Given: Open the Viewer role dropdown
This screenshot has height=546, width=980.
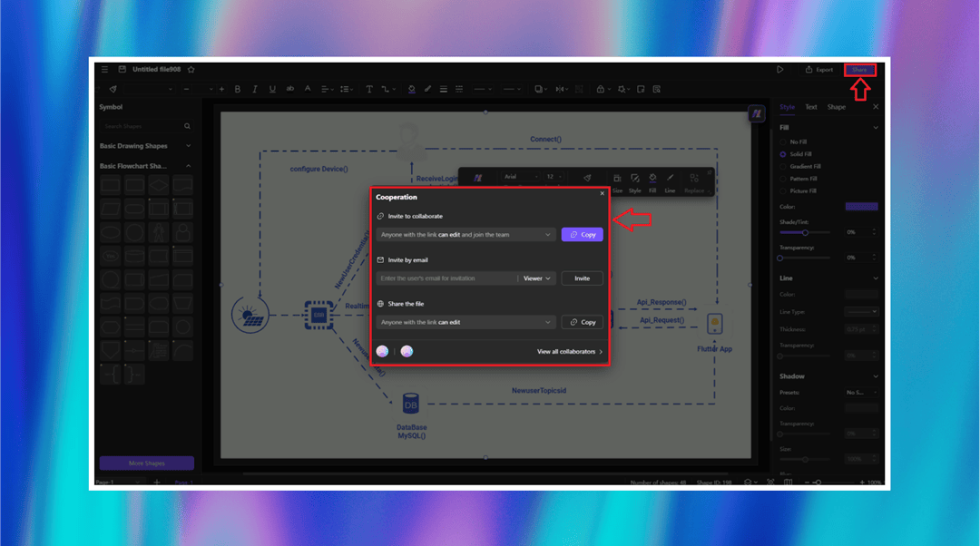Looking at the screenshot, I should click(x=537, y=278).
